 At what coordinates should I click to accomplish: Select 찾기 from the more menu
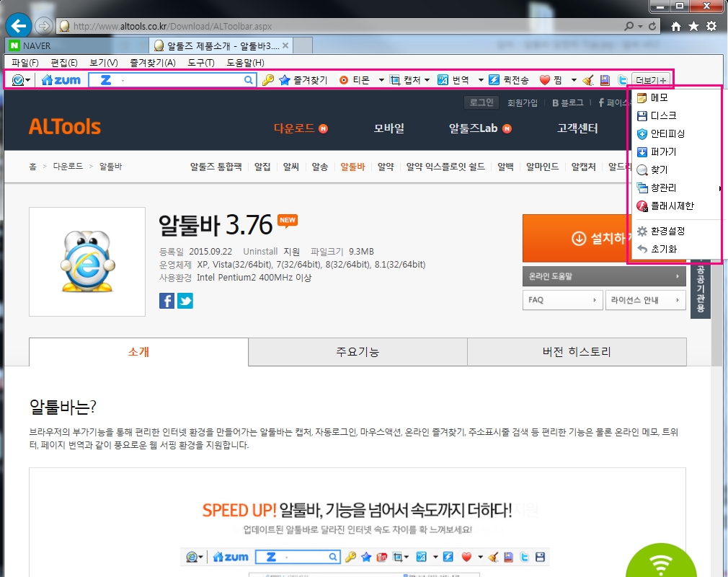[678, 169]
